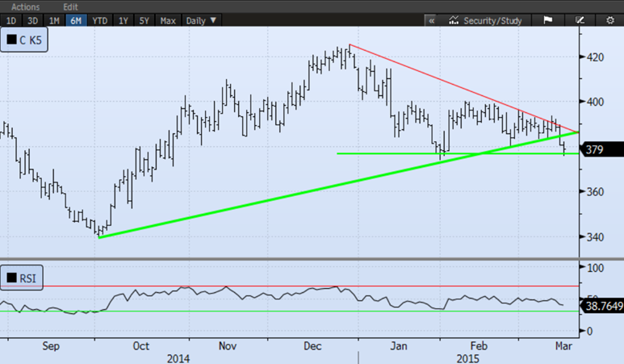Switch to the 3D time range

coord(32,20)
